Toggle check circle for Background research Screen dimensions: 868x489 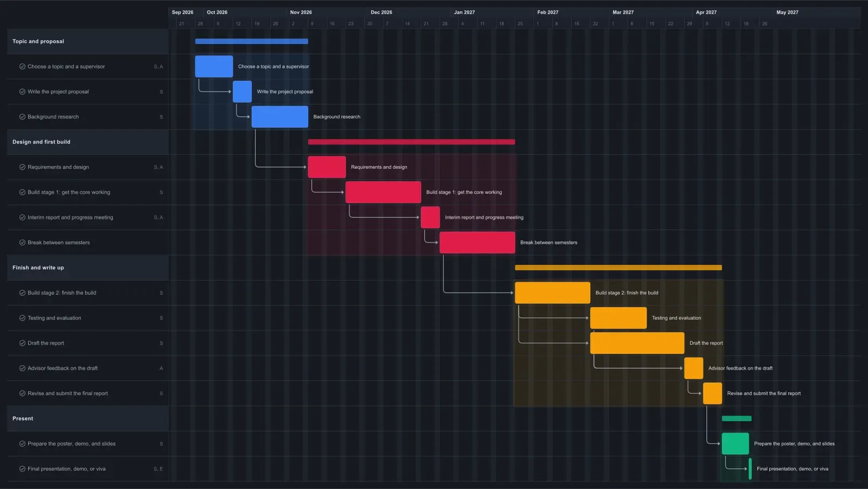(x=22, y=117)
